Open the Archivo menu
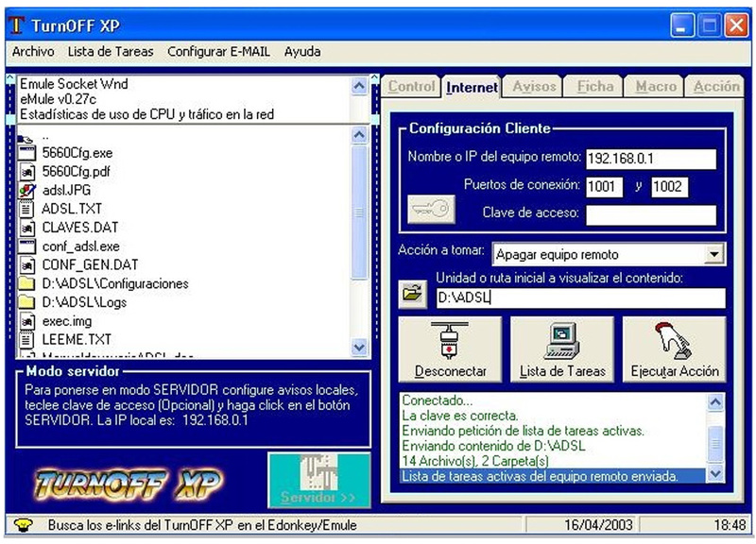This screenshot has height=544, width=756. click(x=33, y=52)
